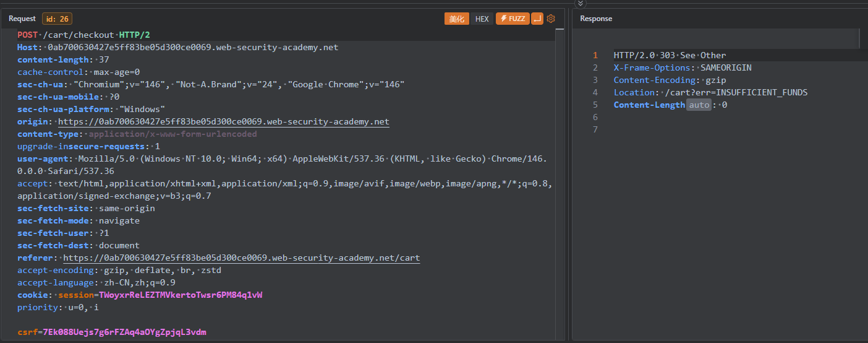868x343 pixels.
Task: Select the Request panel title
Action: pyautogui.click(x=22, y=19)
